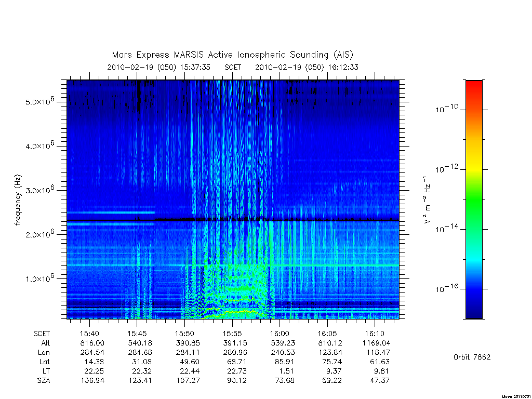Viewport: 532px width, 399px height.
Task: Click the 1.0×10^6 frequency tick label
Action: pyautogui.click(x=39, y=278)
